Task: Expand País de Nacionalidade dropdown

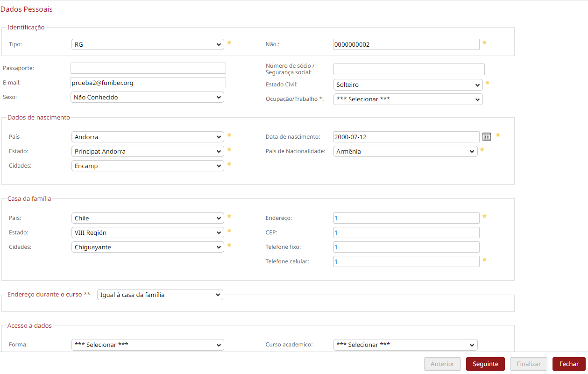Action: (405, 151)
